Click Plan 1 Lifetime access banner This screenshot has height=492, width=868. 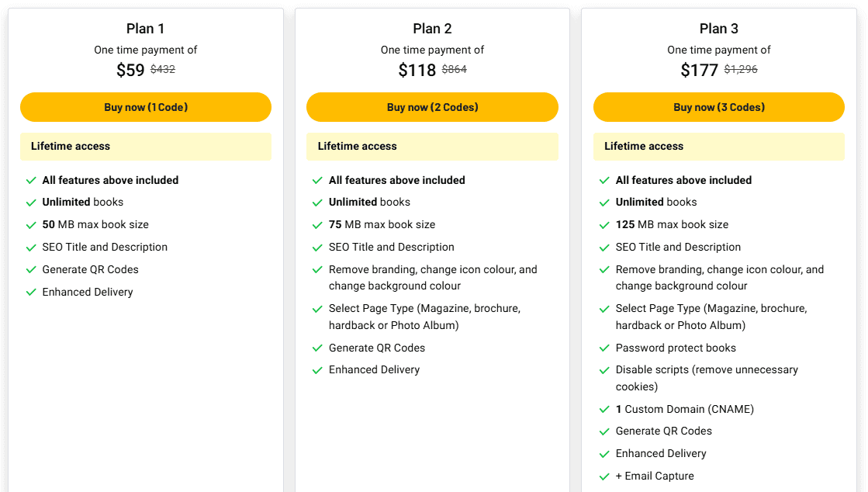point(146,147)
